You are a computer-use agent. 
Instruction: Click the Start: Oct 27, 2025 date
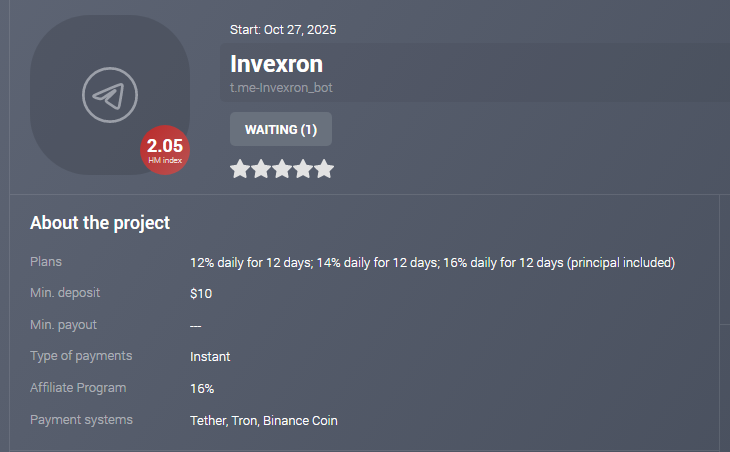click(283, 30)
